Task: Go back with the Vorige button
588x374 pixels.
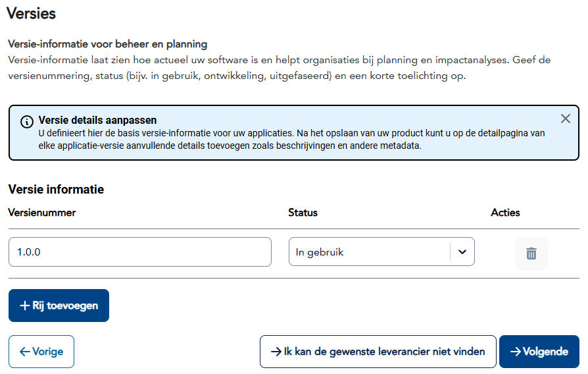Action: pyautogui.click(x=41, y=352)
